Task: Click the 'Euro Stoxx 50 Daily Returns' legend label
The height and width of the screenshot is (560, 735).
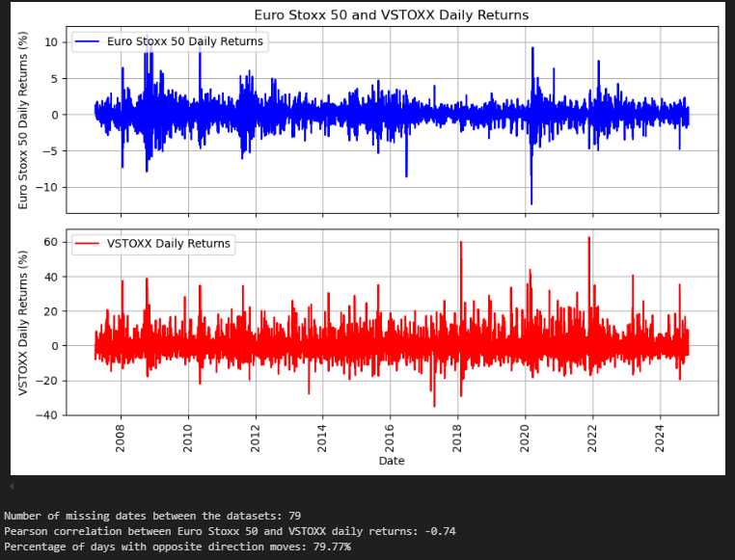Action: [x=185, y=41]
